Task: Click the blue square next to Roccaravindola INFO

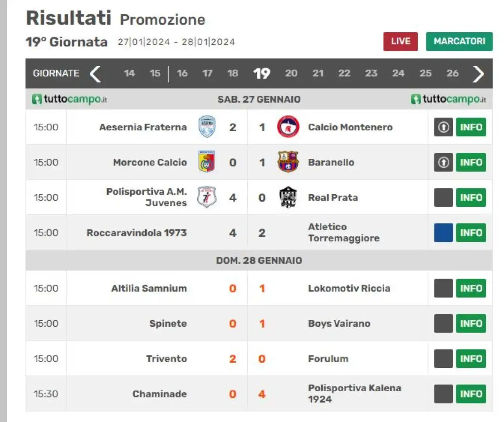Action: click(x=444, y=232)
